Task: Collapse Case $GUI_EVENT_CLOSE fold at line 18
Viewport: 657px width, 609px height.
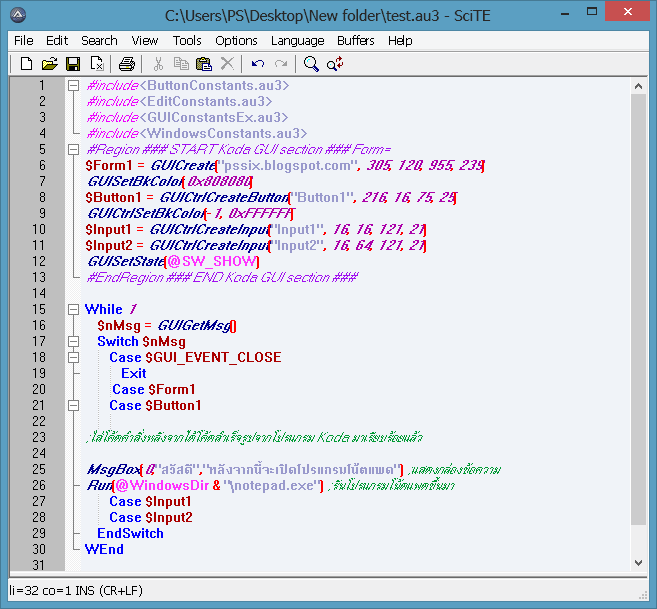Action: pos(73,358)
